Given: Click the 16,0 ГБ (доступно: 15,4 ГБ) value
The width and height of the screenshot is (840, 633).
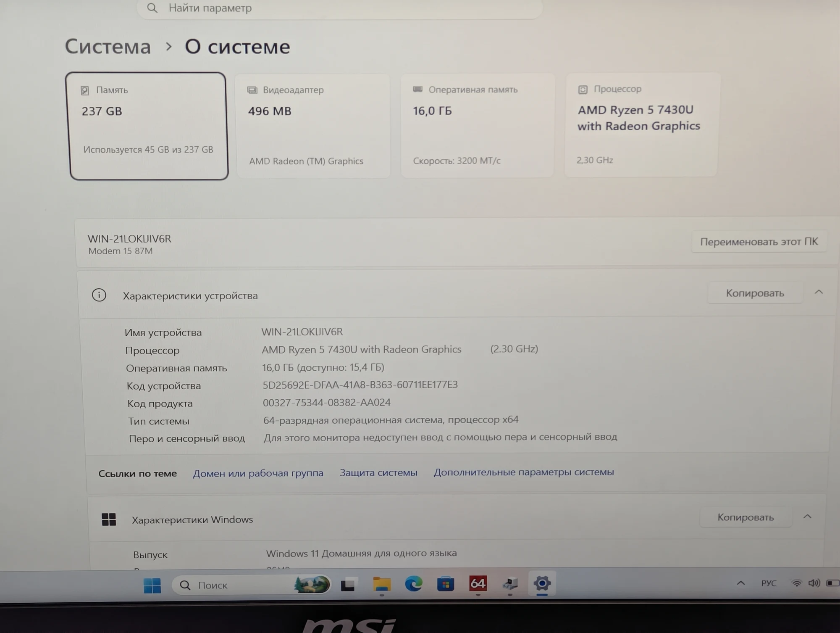Looking at the screenshot, I should pyautogui.click(x=323, y=367).
